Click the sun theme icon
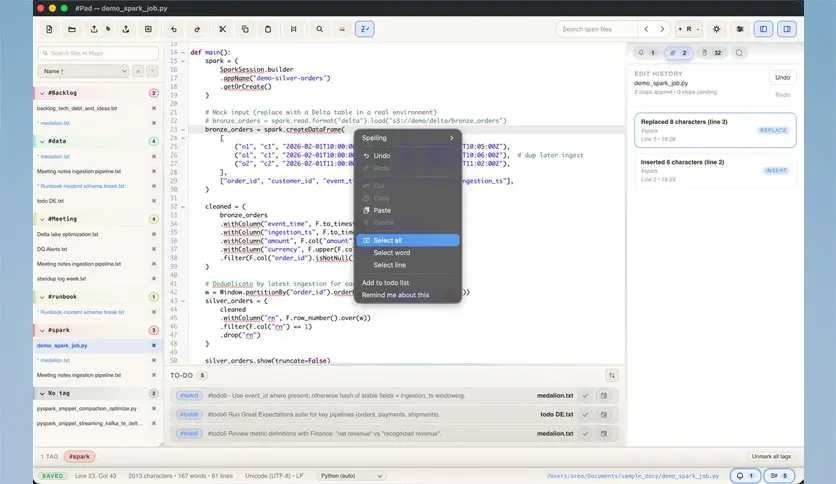The width and height of the screenshot is (836, 484). tap(717, 29)
